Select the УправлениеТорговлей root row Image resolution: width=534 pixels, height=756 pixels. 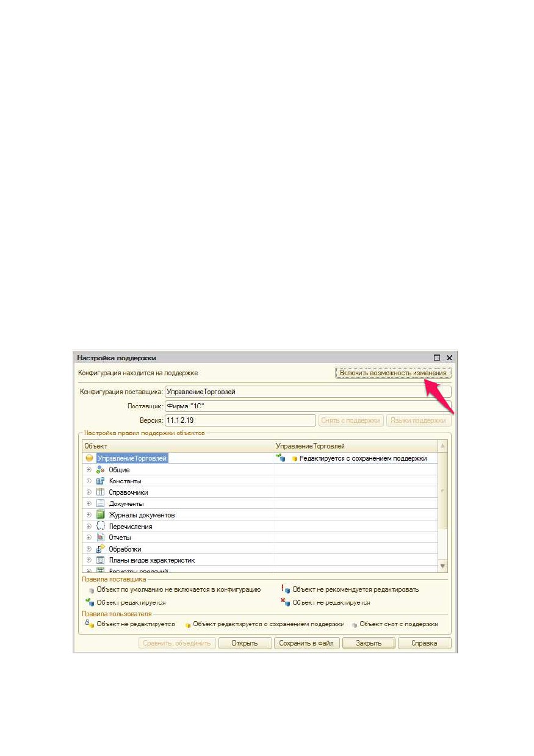(x=132, y=458)
